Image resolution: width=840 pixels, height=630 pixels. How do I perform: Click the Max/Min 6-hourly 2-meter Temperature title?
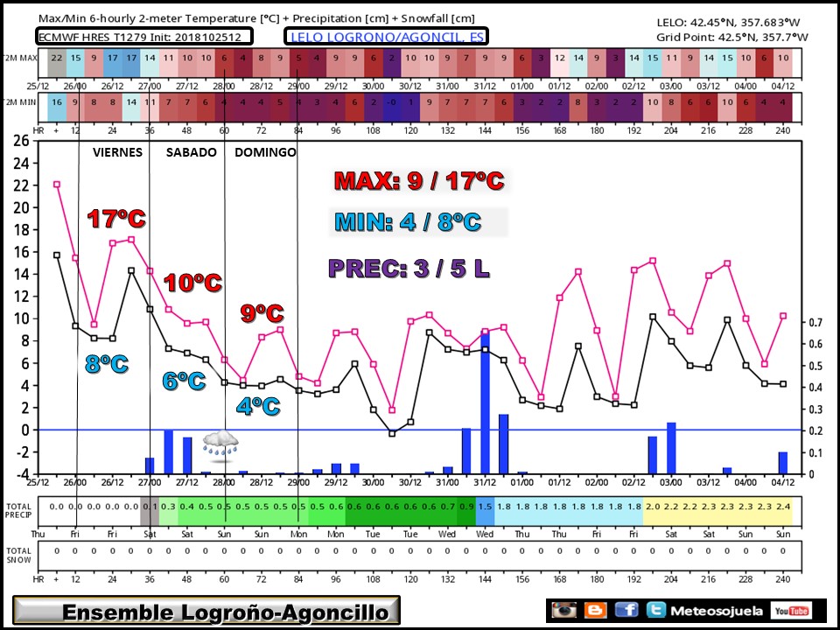coord(256,18)
